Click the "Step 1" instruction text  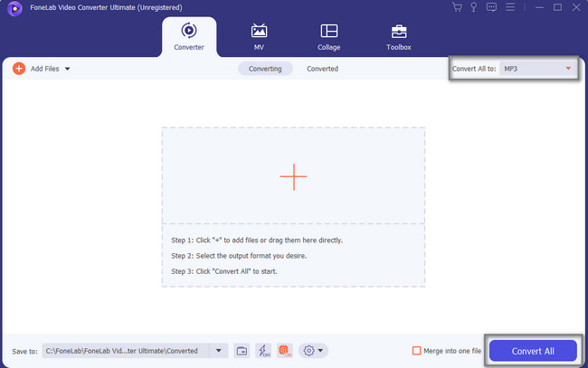click(257, 241)
